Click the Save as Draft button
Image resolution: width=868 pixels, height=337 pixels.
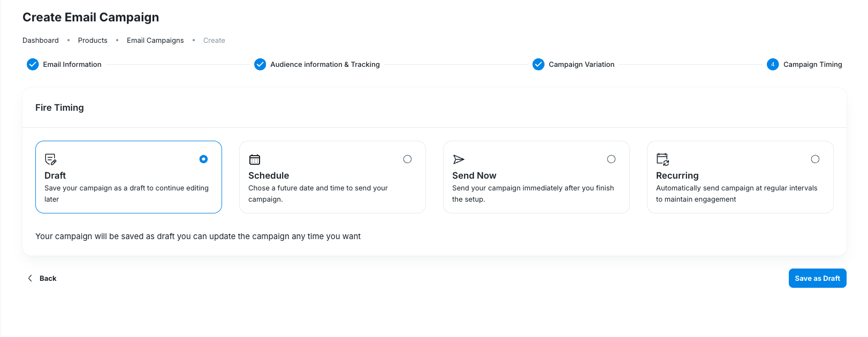click(817, 278)
